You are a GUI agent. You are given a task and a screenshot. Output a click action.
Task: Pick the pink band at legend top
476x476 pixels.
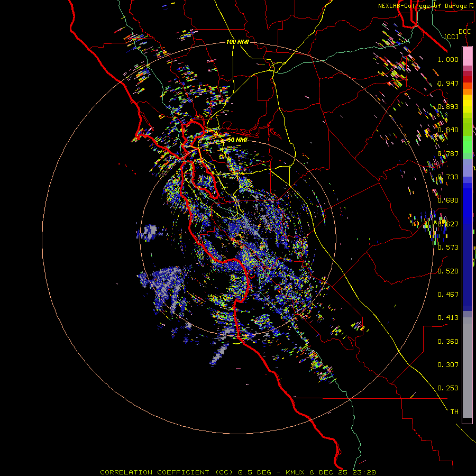tap(467, 56)
